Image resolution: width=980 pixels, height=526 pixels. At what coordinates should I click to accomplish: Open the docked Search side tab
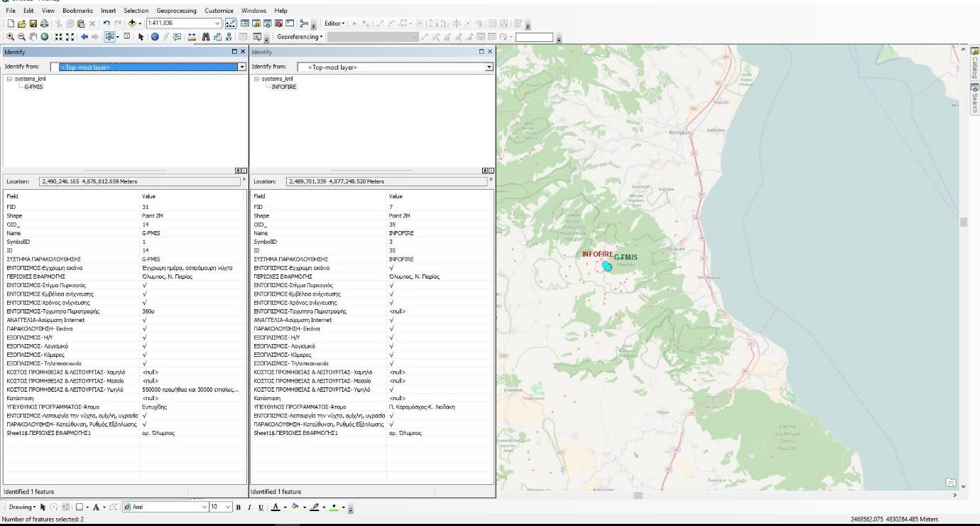(974, 100)
